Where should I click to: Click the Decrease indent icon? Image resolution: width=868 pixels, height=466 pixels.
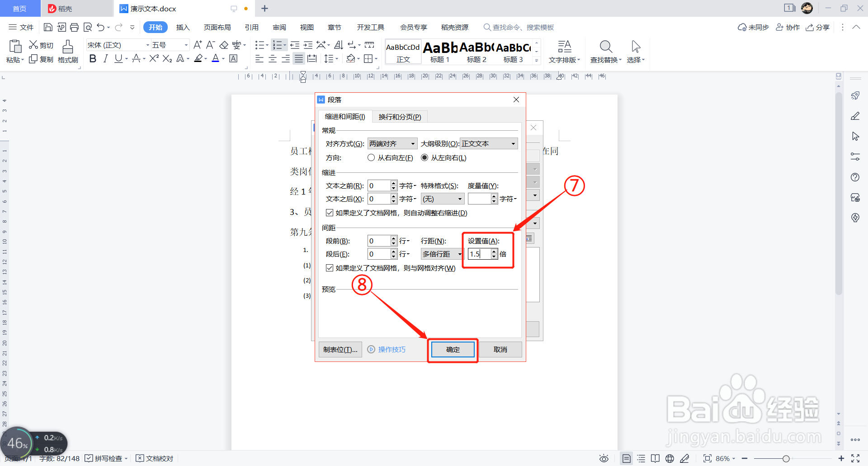coord(295,45)
